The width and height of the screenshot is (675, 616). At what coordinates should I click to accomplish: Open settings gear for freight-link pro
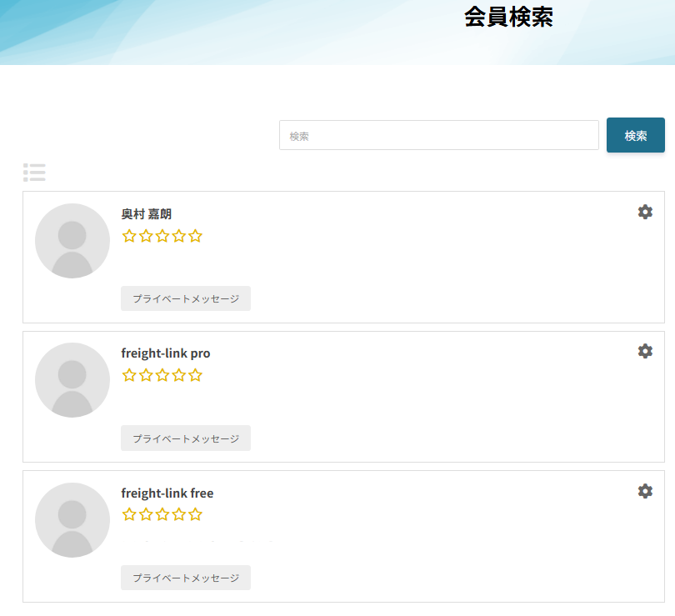point(645,351)
